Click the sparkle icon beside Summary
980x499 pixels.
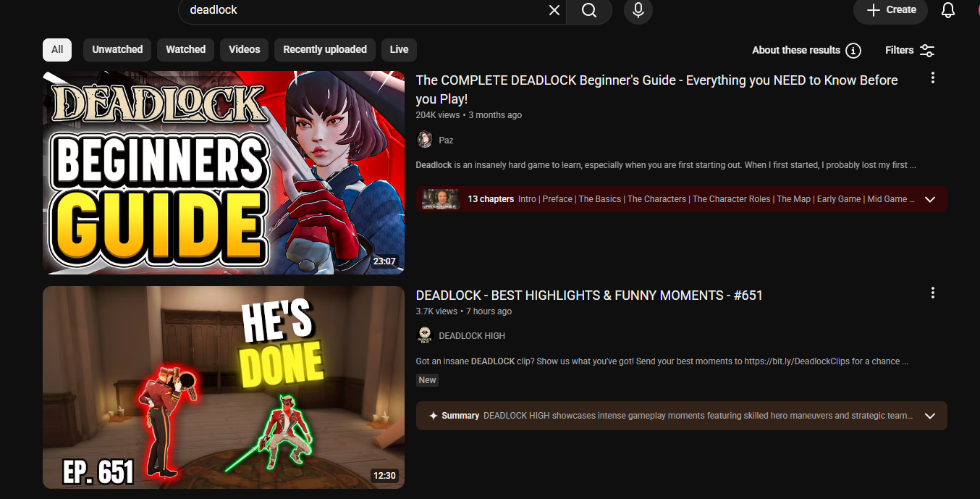[x=433, y=416]
